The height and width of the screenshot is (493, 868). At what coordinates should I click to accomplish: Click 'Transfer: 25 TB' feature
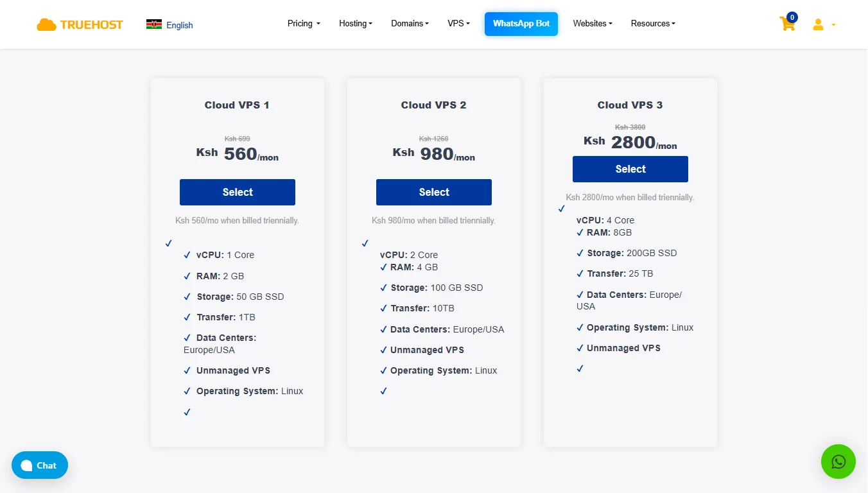point(620,273)
